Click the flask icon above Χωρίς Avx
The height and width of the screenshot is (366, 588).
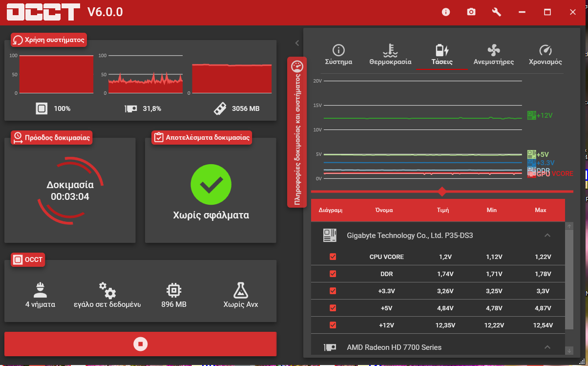pos(241,290)
